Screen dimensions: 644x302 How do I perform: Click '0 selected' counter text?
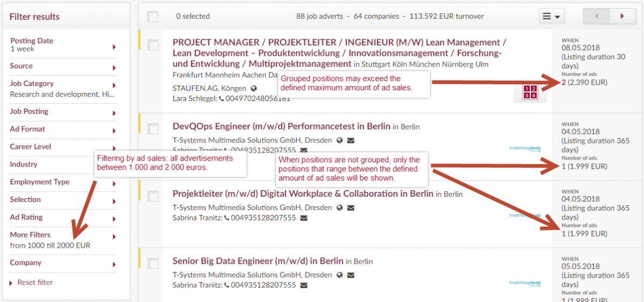[x=193, y=16]
